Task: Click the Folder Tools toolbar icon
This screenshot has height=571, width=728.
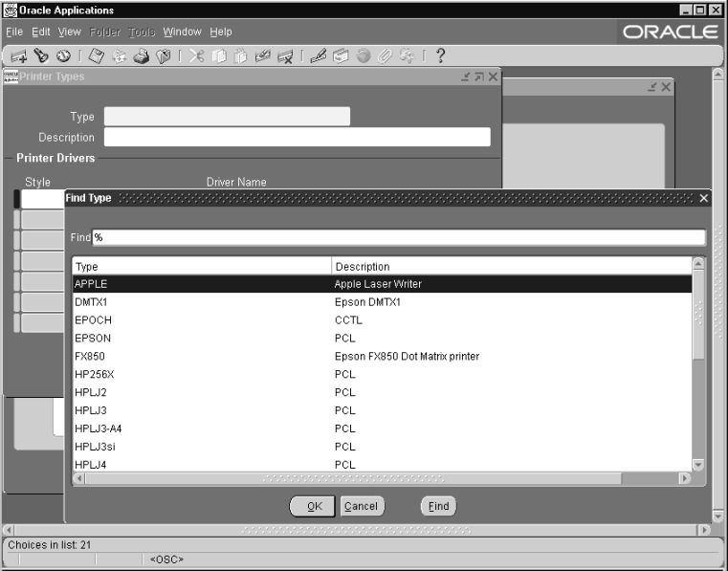Action: point(408,56)
